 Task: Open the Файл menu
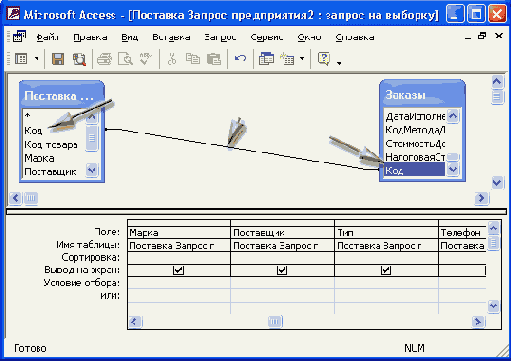[48, 37]
